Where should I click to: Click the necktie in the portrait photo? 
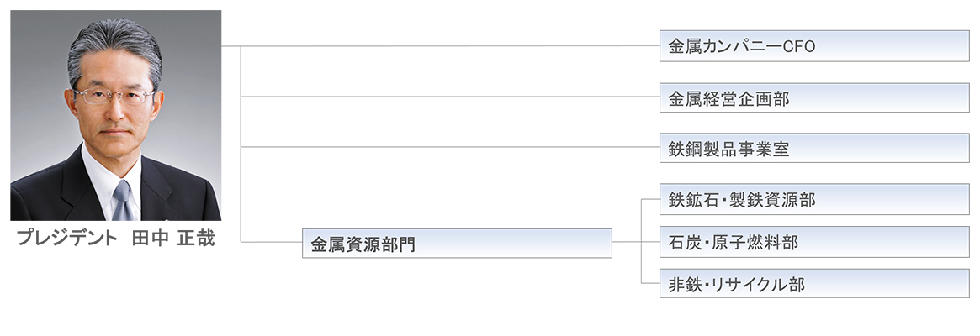point(122,202)
